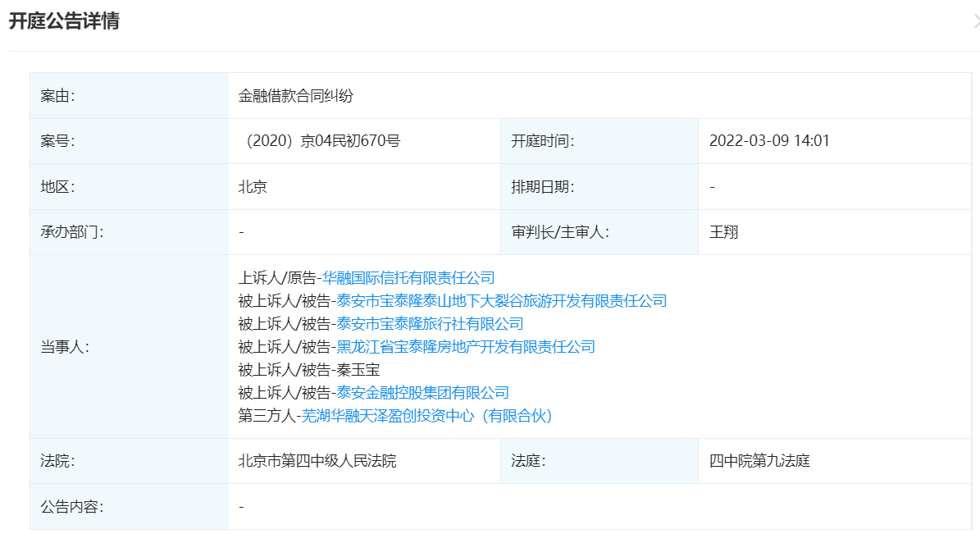Select case cause text 金融借款合同纠纷
The height and width of the screenshot is (534, 980).
295,96
